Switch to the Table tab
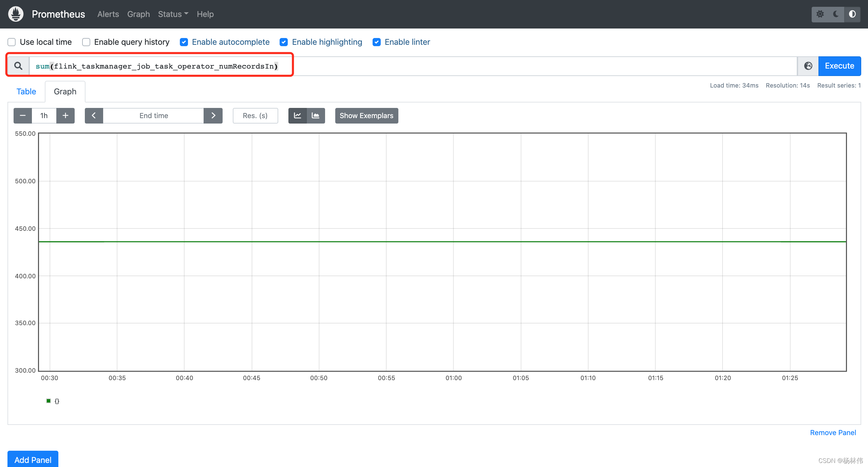This screenshot has height=467, width=868. point(26,92)
